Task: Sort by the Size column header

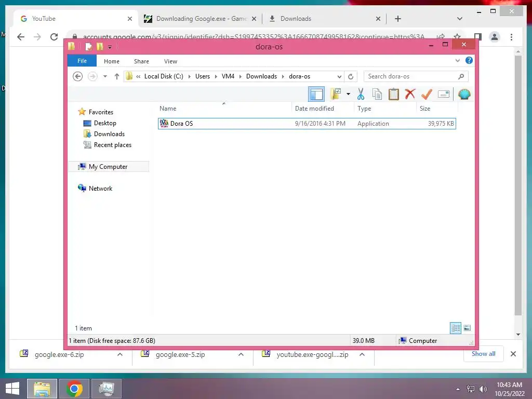Action: point(437,109)
